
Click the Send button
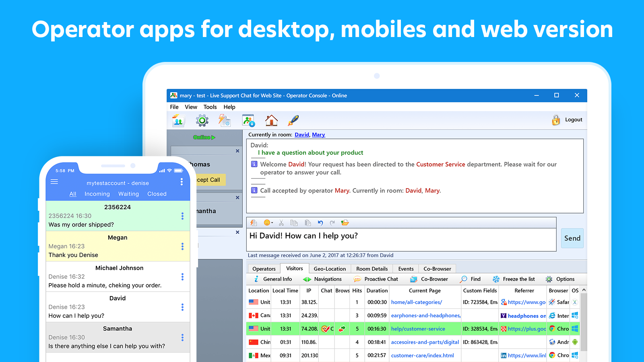click(572, 238)
